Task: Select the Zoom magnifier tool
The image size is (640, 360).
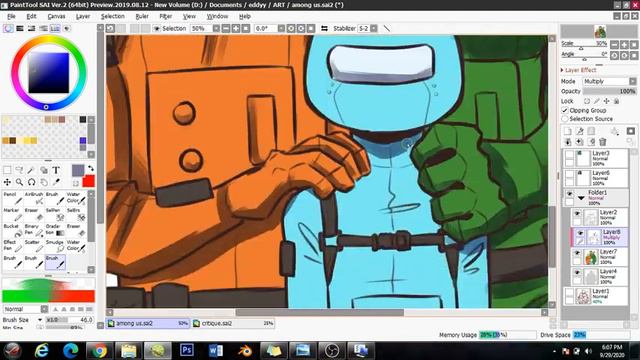Action: 19,182
